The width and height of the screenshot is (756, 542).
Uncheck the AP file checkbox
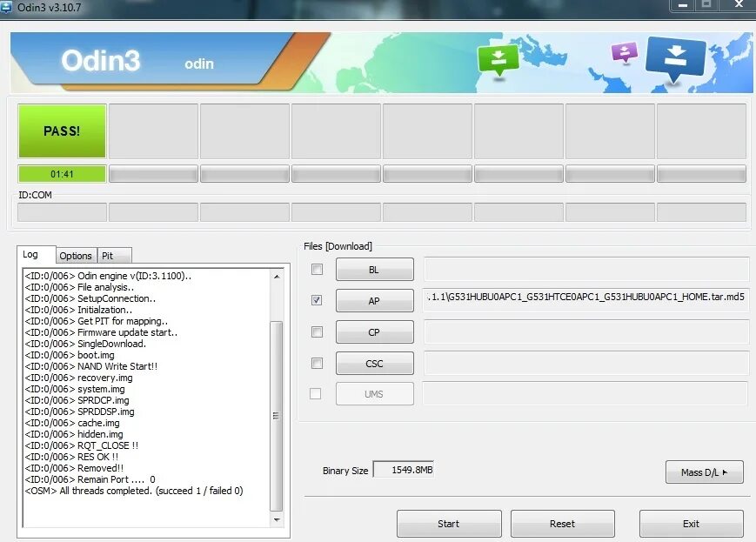coord(317,300)
